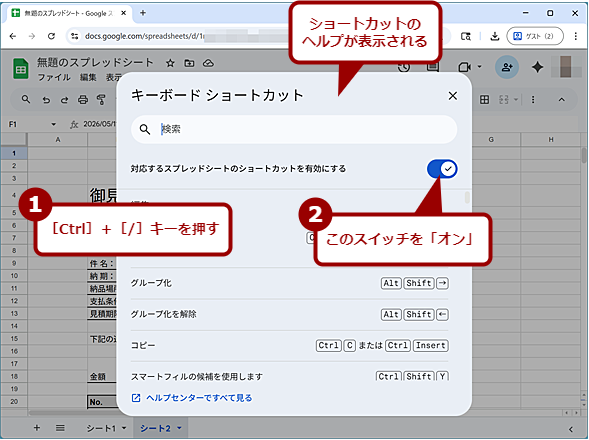Screen dimensions: 589x440
Task: Star the untitled spreadsheet
Action: [170, 63]
